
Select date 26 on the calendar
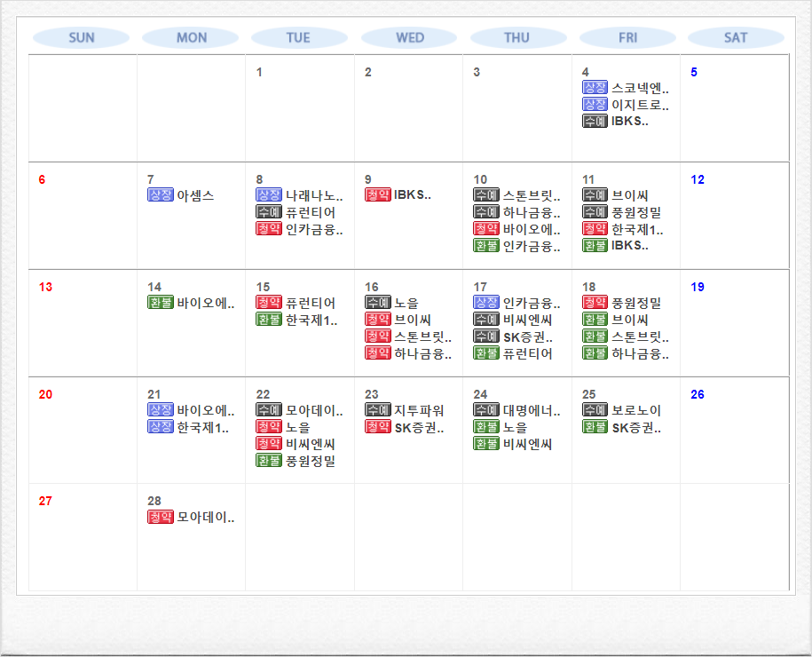tap(697, 394)
